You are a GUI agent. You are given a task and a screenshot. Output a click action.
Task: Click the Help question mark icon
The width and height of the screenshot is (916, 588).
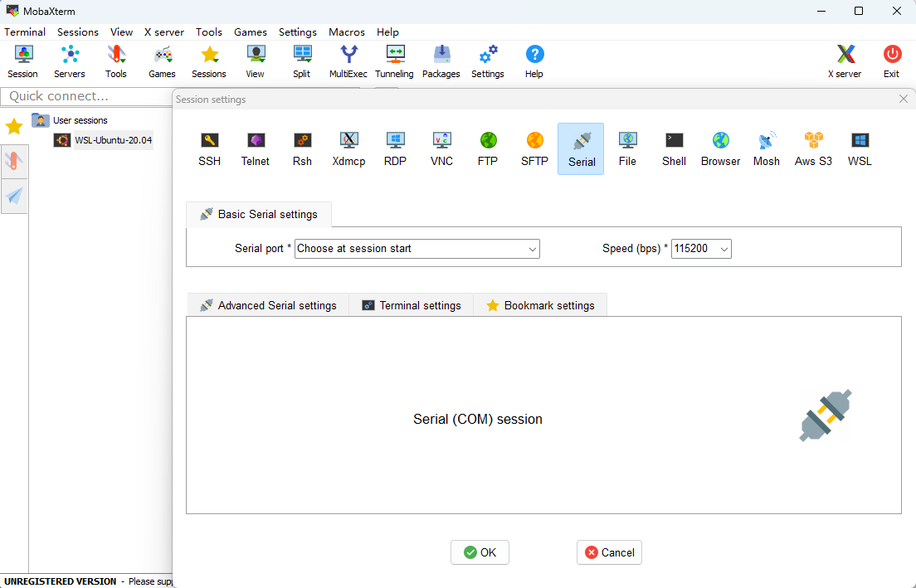(534, 61)
